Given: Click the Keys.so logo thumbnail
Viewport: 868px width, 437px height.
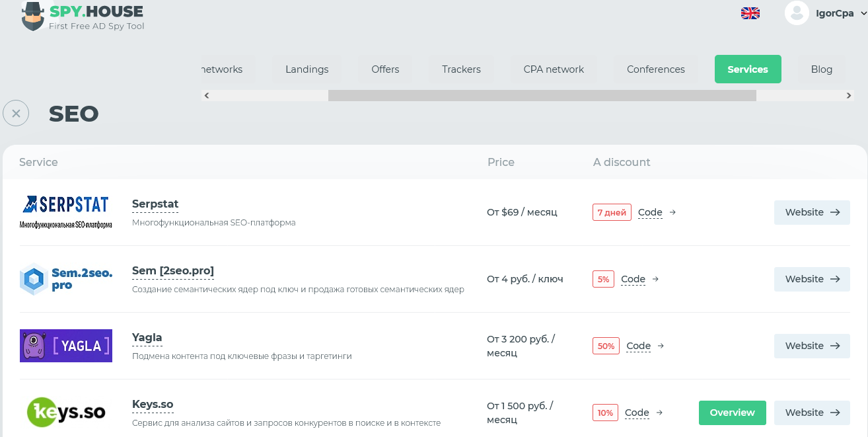Looking at the screenshot, I should 66,413.
